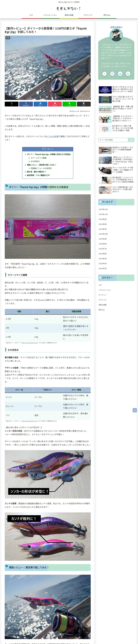Follow the こちらの記事 link
The height and width of the screenshot is (644, 138).
[53, 137]
